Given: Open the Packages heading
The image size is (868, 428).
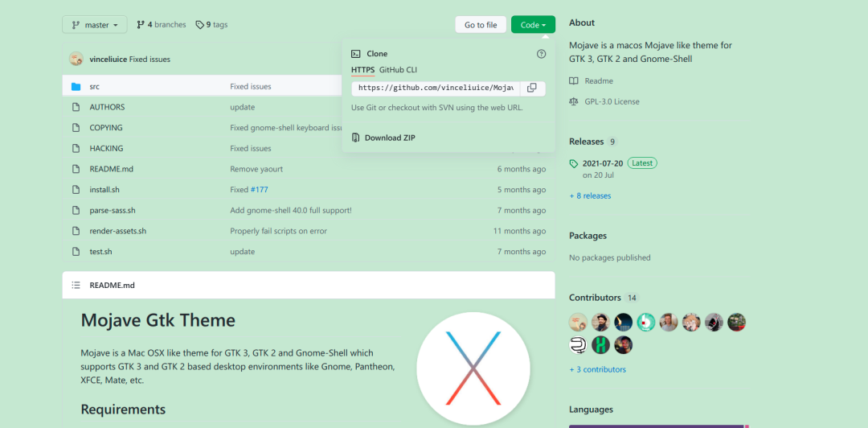Looking at the screenshot, I should tap(588, 236).
